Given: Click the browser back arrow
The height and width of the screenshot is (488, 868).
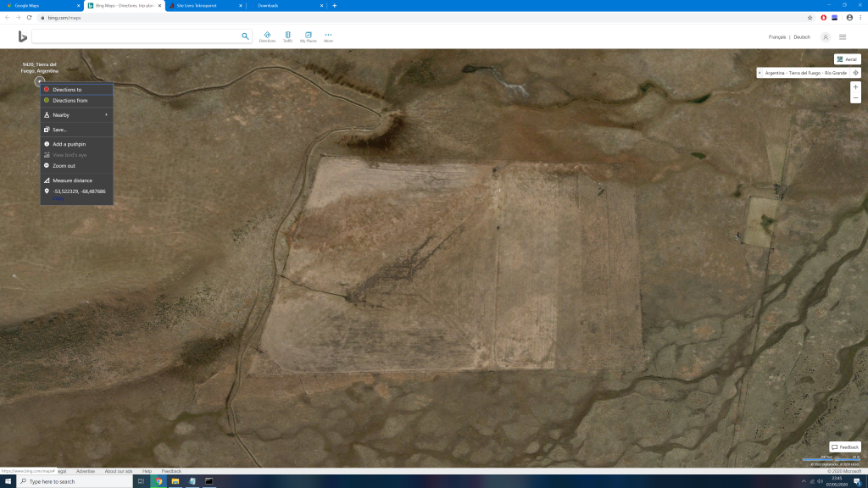Looking at the screenshot, I should click(x=7, y=18).
